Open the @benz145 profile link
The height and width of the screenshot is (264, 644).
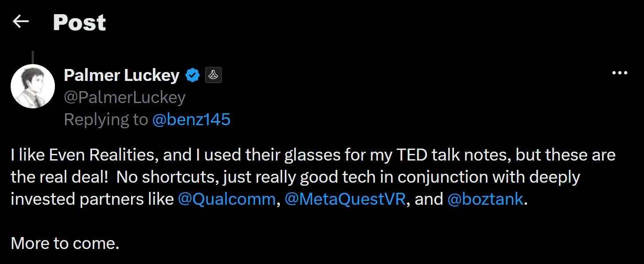[191, 119]
